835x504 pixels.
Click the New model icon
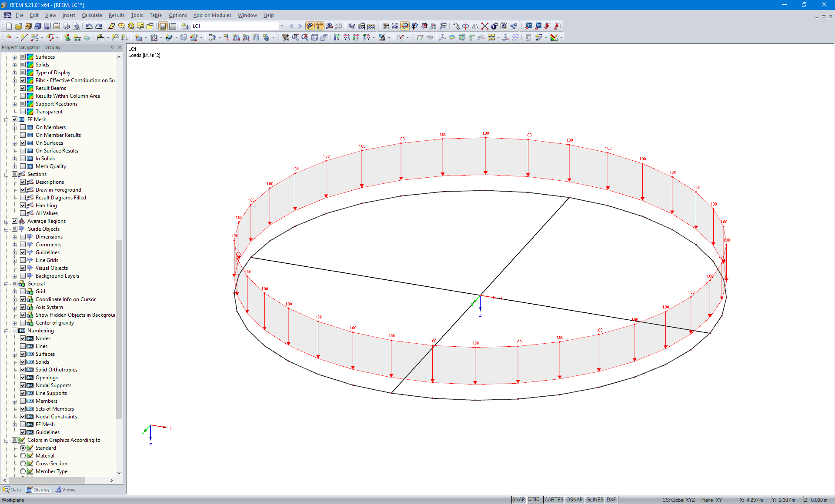(x=9, y=26)
